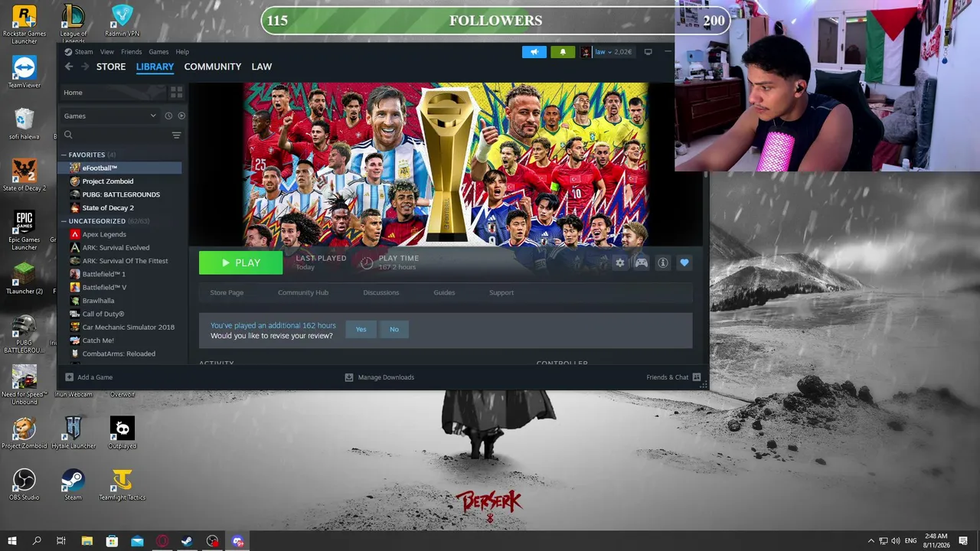The image size is (980, 551).
Task: Enter Big Picture mode monitor icon
Action: (x=648, y=52)
